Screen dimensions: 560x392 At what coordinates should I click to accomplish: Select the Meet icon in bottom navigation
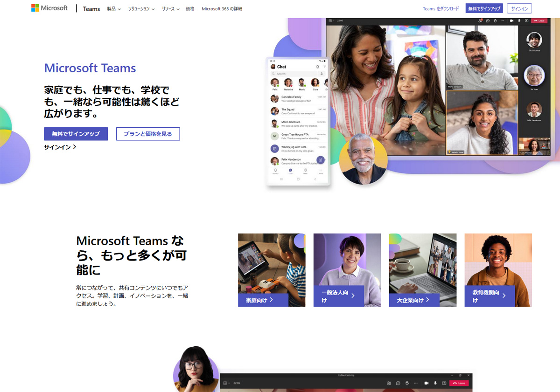[305, 171]
